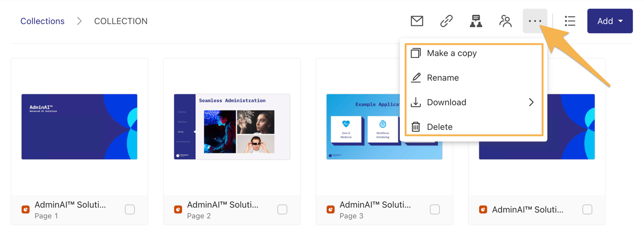This screenshot has width=644, height=234.
Task: Choose Download from the menu
Action: click(x=473, y=102)
